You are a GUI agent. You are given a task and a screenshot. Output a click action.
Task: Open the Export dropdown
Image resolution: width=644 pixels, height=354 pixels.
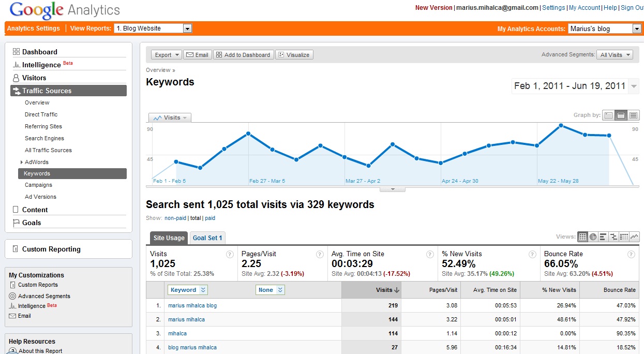pyautogui.click(x=167, y=55)
